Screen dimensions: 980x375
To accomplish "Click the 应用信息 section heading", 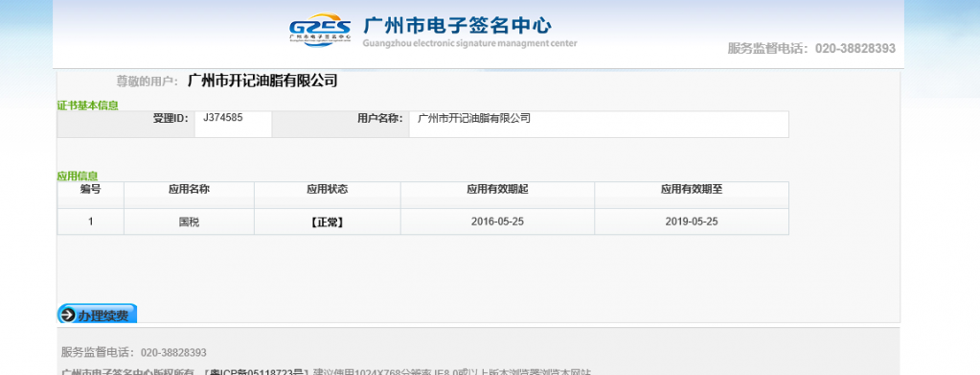I will pos(78,176).
